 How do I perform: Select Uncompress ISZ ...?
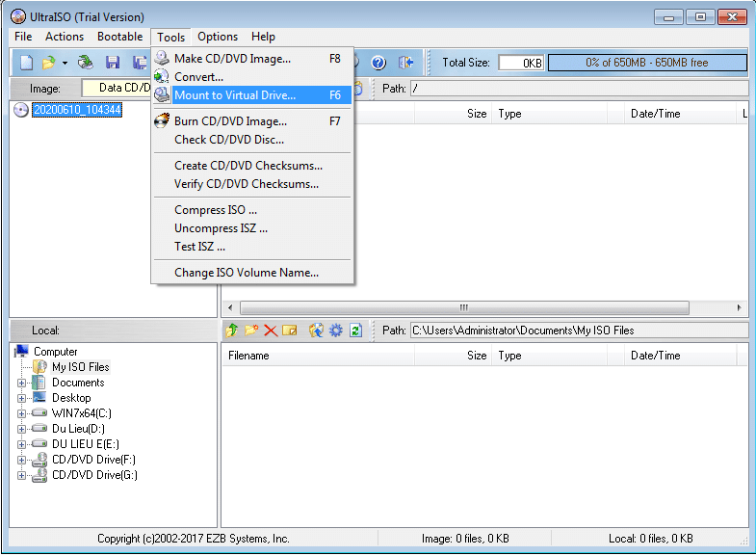[x=252, y=228]
